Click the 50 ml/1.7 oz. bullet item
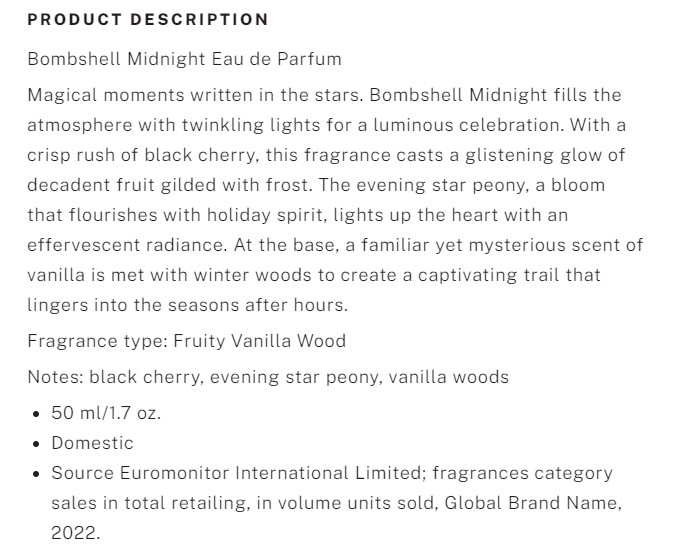Image resolution: width=688 pixels, height=549 pixels. [x=106, y=413]
